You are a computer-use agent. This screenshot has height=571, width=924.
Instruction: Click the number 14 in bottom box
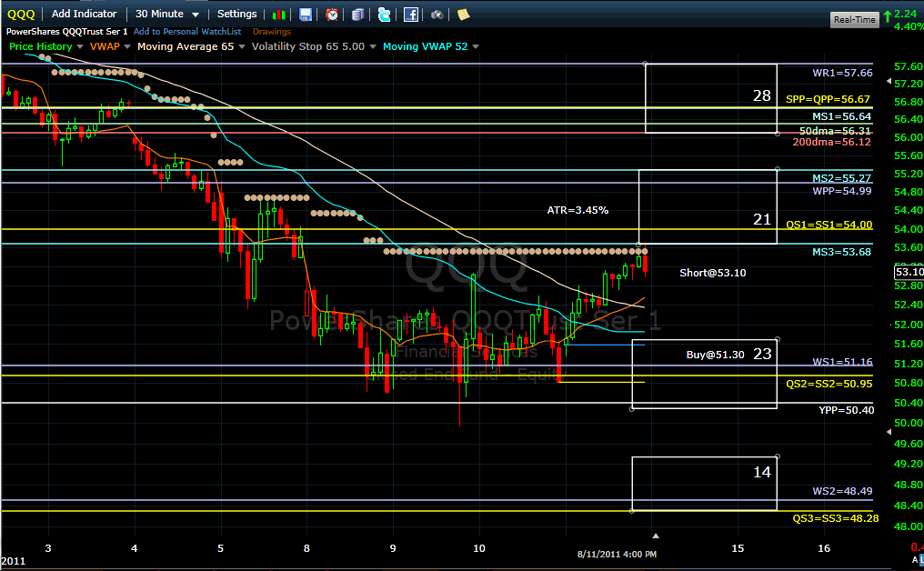click(762, 472)
